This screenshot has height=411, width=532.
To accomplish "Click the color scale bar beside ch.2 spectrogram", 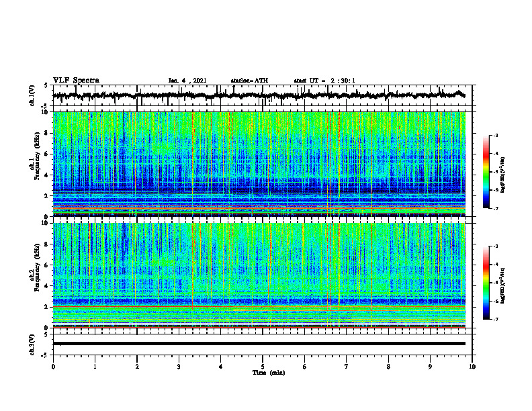I will point(486,283).
